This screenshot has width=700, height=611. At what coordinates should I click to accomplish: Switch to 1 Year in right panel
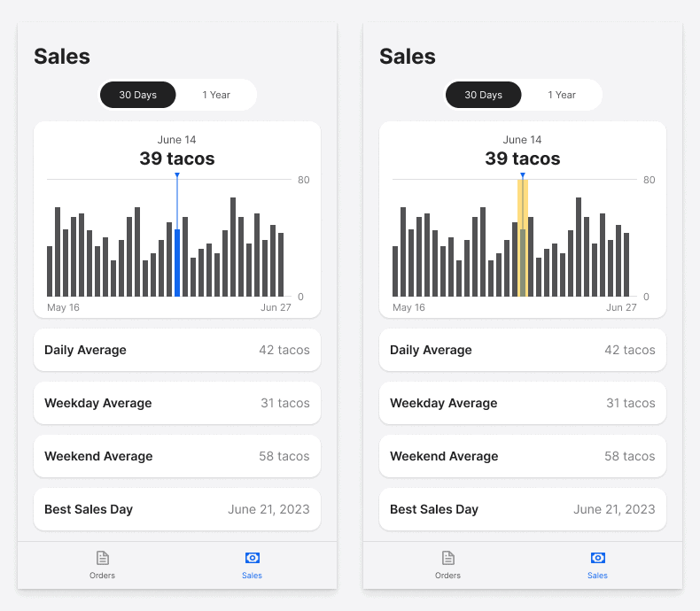click(562, 95)
